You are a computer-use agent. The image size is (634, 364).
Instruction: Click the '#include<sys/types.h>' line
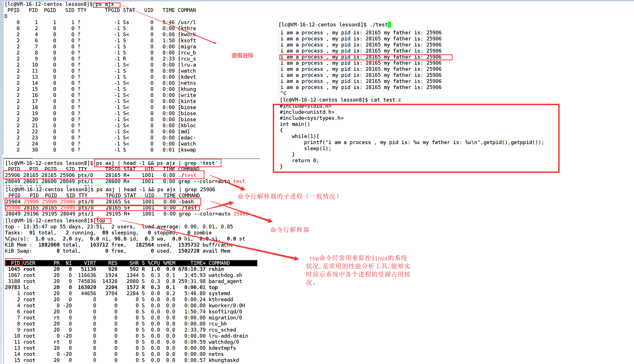tap(312, 118)
